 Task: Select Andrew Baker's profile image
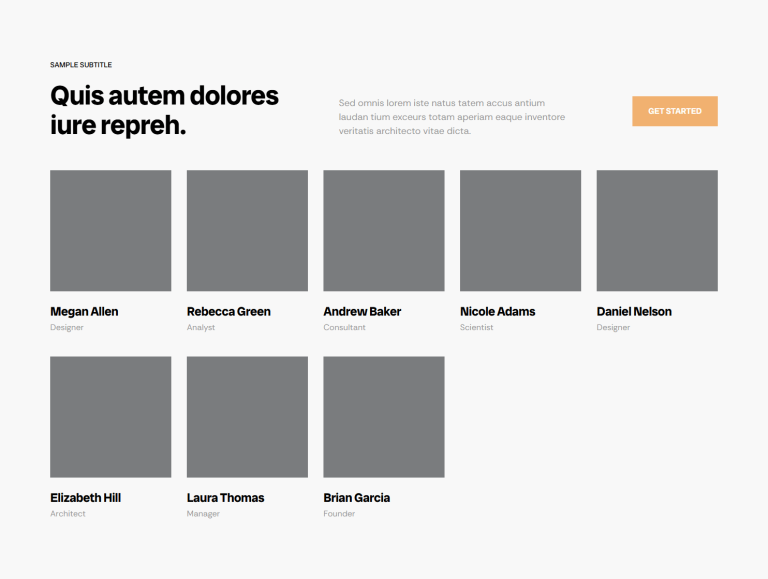[x=383, y=230]
